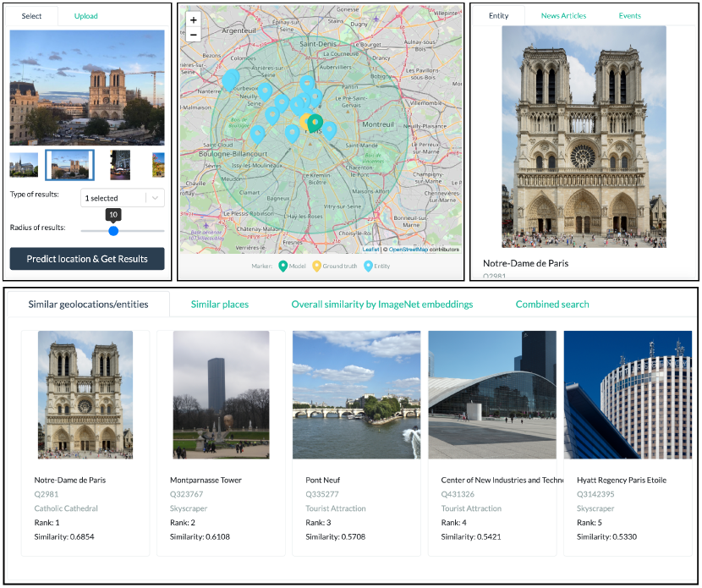Viewport: 702px width, 588px height.
Task: Select the night street thumbnail
Action: pos(120,165)
